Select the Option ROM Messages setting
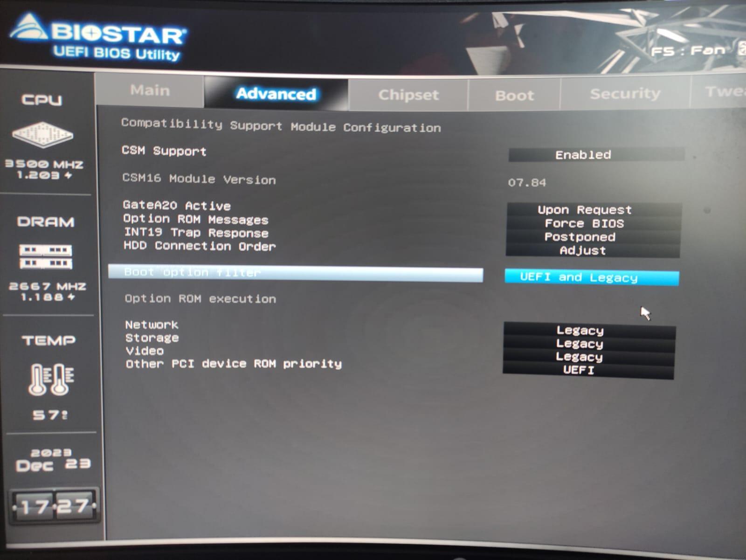Image resolution: width=746 pixels, height=560 pixels. tap(196, 219)
